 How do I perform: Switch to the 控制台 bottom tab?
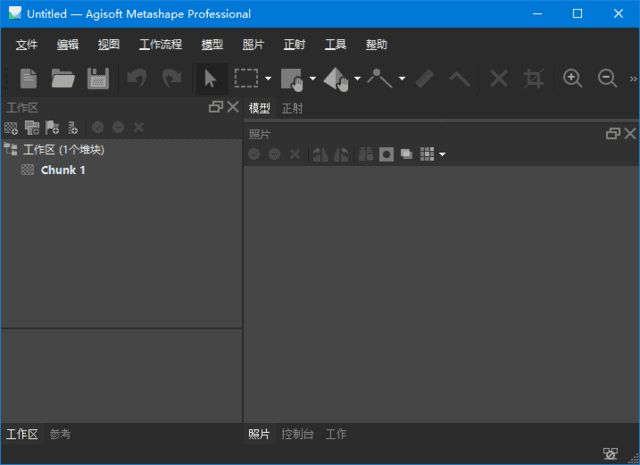(297, 434)
